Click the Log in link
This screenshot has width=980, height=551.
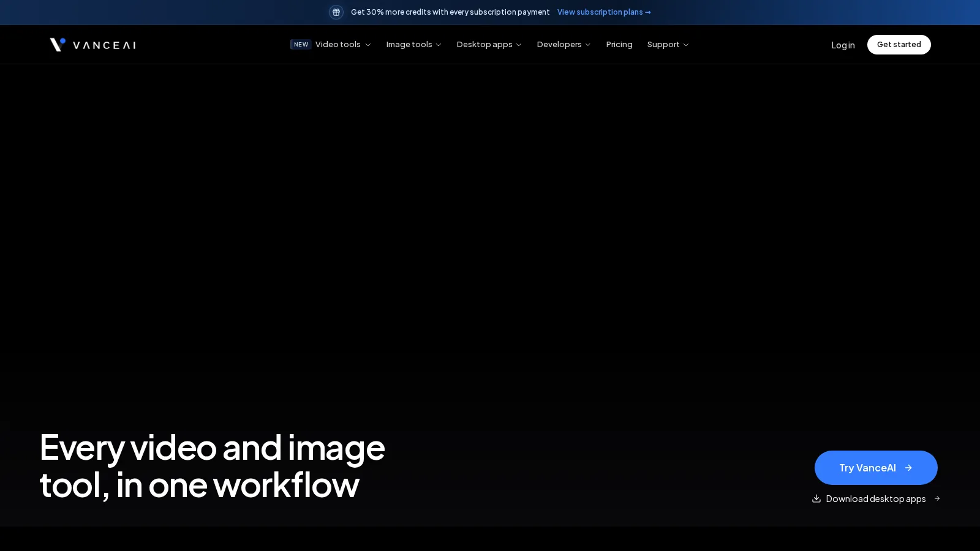click(843, 45)
